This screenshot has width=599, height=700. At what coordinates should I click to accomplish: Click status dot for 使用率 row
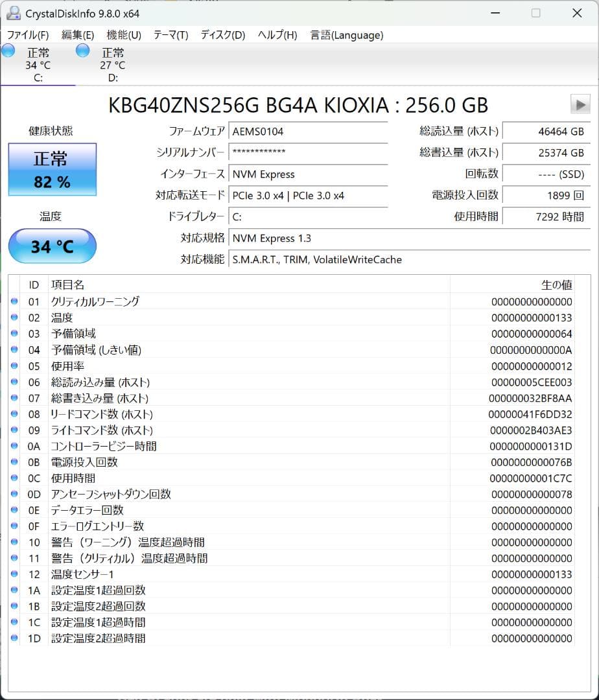(14, 366)
